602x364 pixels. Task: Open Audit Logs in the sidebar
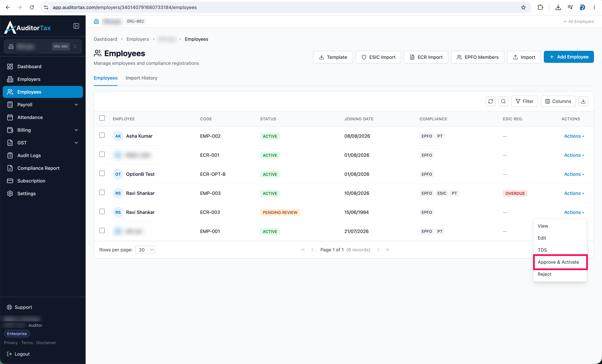pyautogui.click(x=43, y=155)
